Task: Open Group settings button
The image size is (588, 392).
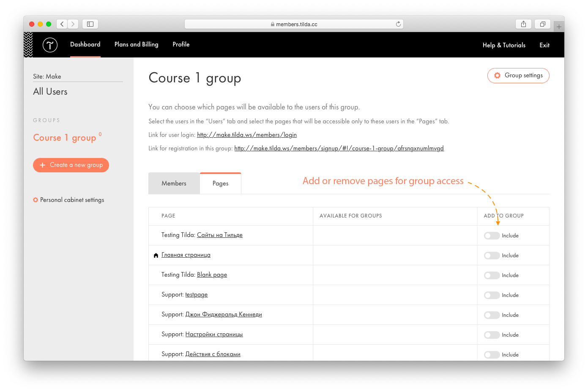Action: (x=518, y=76)
